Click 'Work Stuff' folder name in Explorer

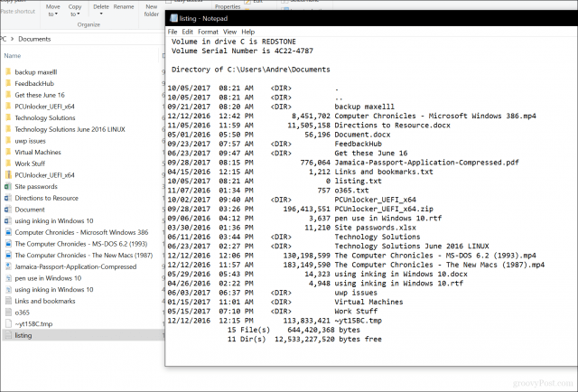click(30, 163)
